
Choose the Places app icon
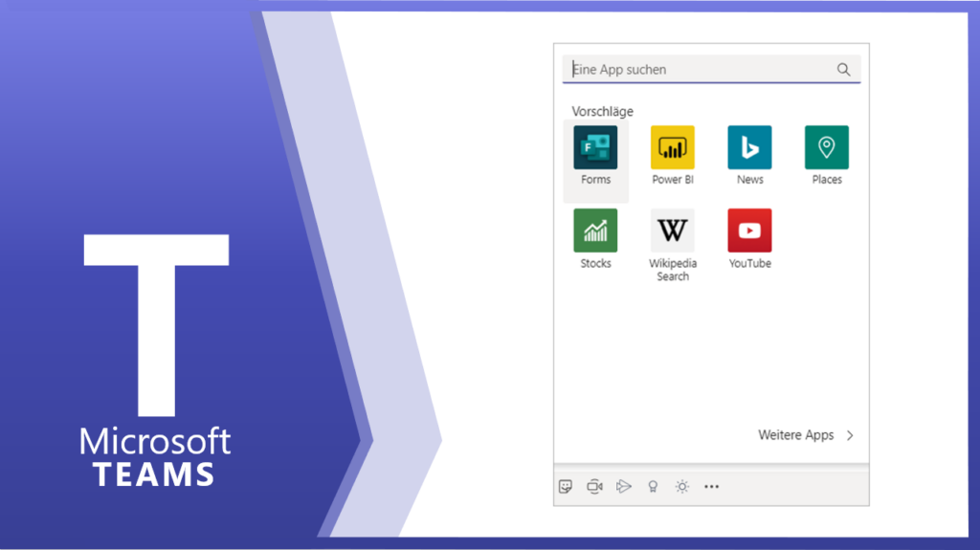coord(826,147)
